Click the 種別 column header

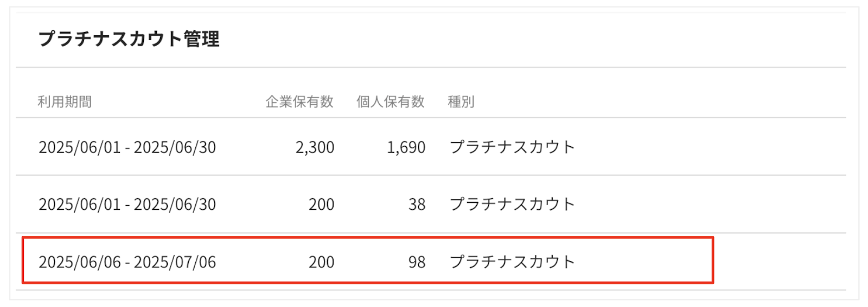(x=461, y=102)
